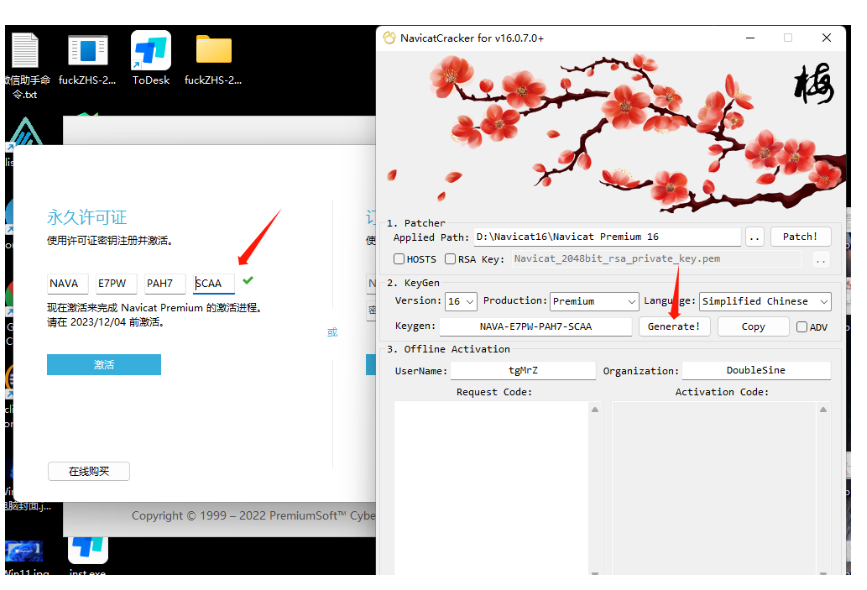
Task: Open the yellow folder icon on desktop
Action: coord(213,52)
